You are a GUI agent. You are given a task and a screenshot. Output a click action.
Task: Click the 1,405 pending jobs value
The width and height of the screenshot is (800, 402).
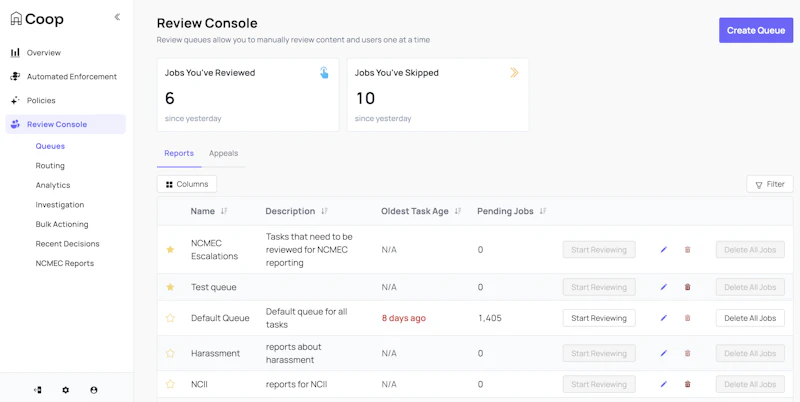490,318
